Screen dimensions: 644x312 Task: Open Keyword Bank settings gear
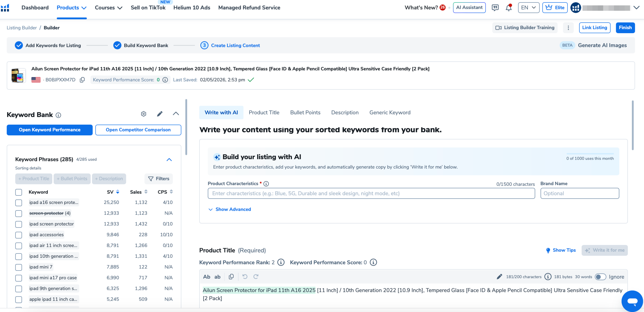143,114
